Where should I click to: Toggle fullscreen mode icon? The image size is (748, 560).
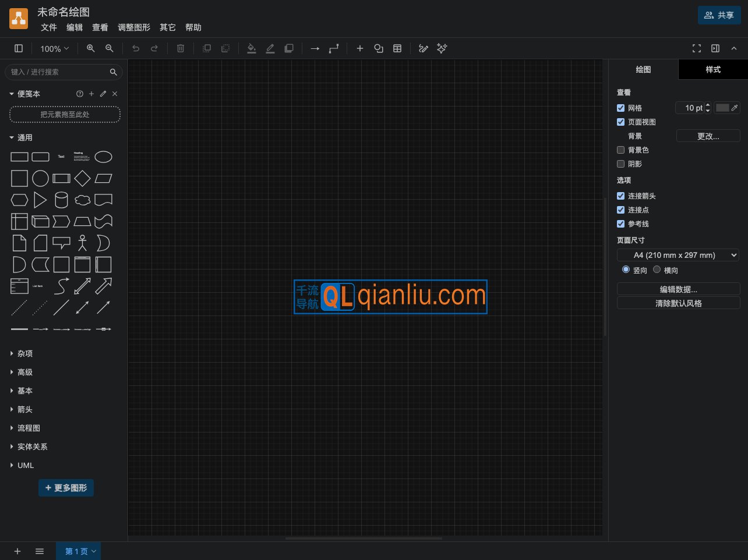coord(697,48)
